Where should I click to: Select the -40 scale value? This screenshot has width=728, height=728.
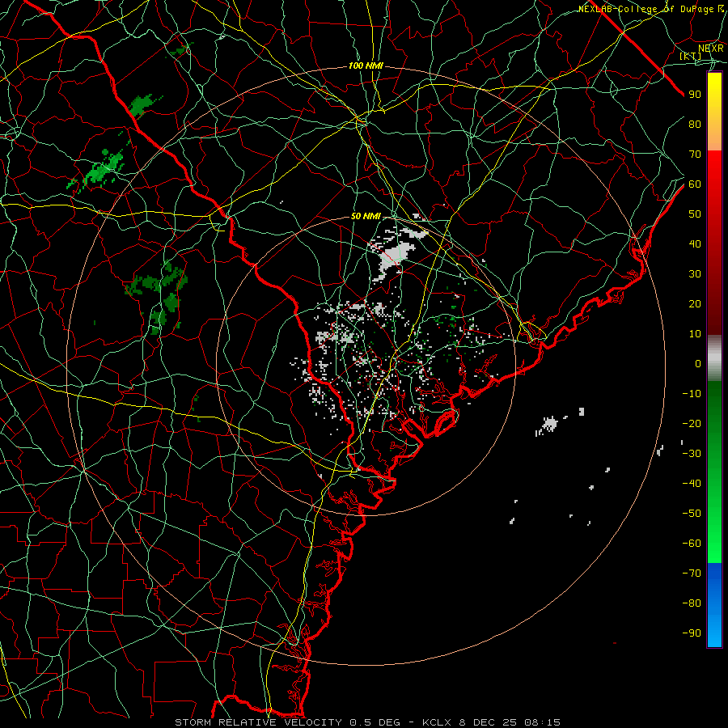(692, 484)
